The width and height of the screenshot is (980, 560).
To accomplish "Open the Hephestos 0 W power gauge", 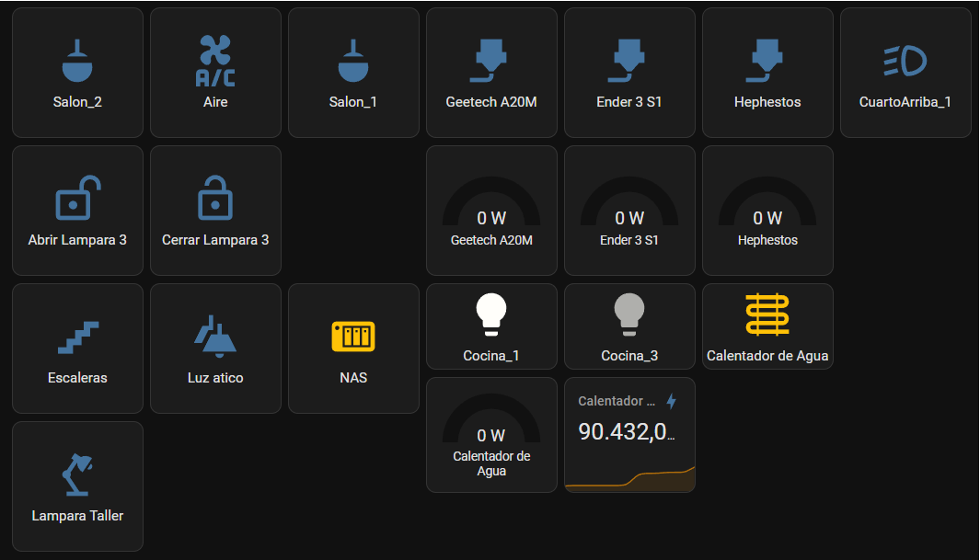I will 767,203.
